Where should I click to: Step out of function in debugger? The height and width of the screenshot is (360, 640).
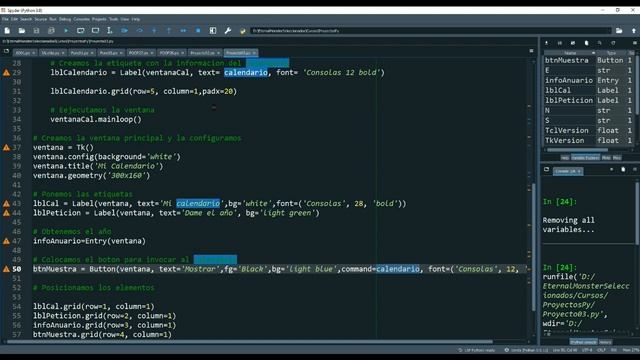click(169, 31)
